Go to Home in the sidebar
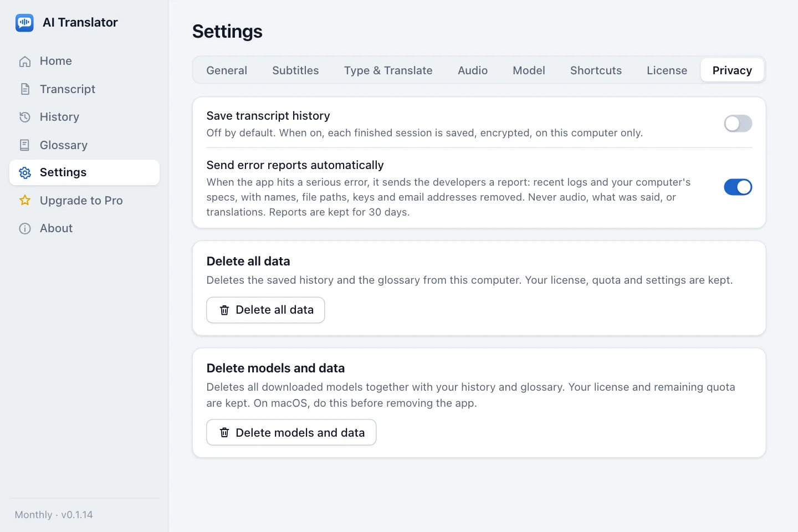 [84, 61]
